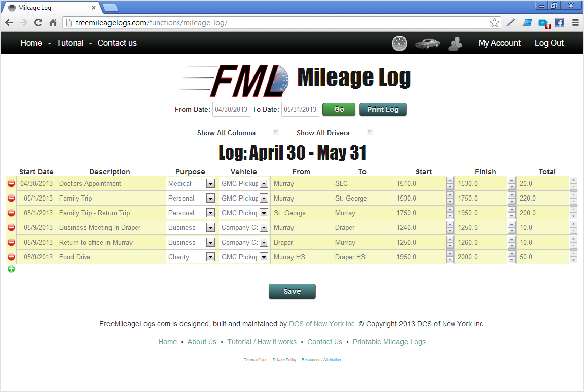Bookmark this page with the star icon

tap(494, 23)
